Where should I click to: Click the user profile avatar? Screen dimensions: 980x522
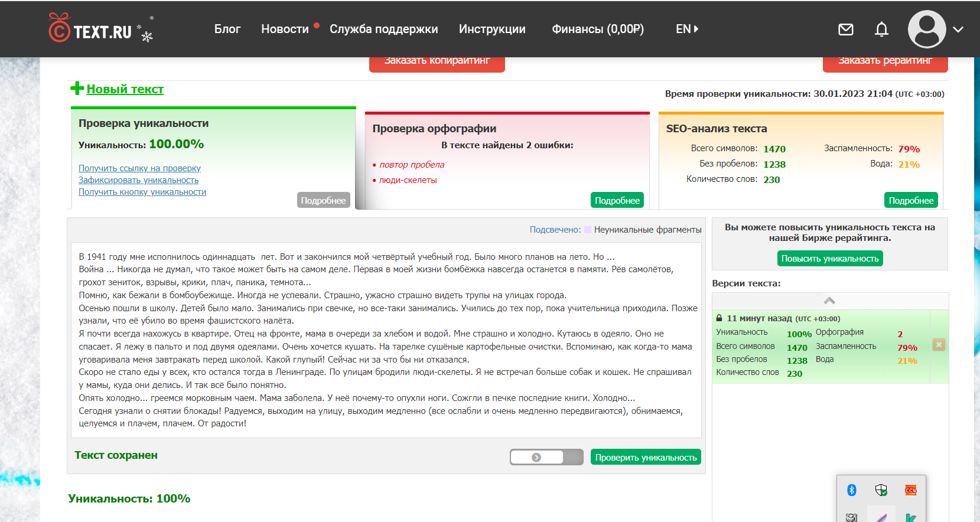click(x=926, y=30)
